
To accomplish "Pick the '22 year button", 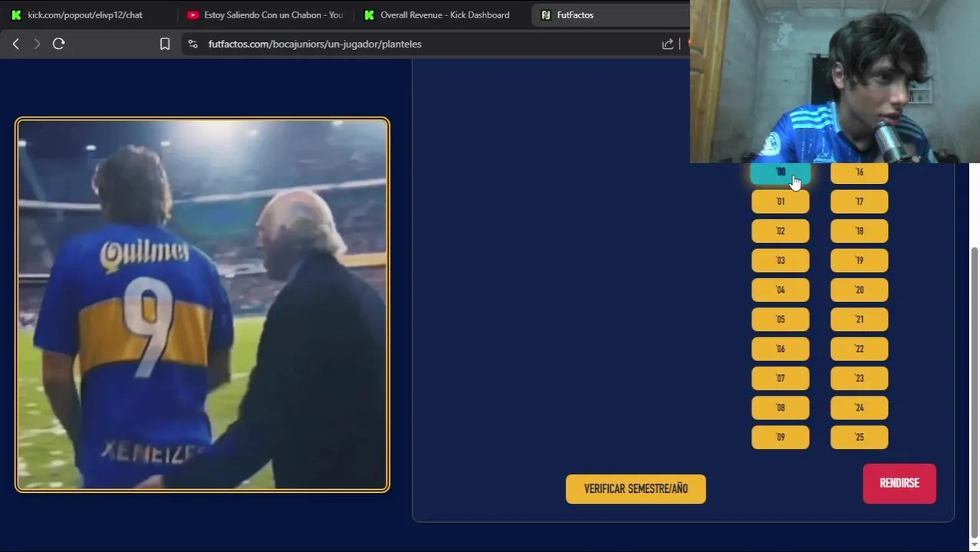I will 859,349.
